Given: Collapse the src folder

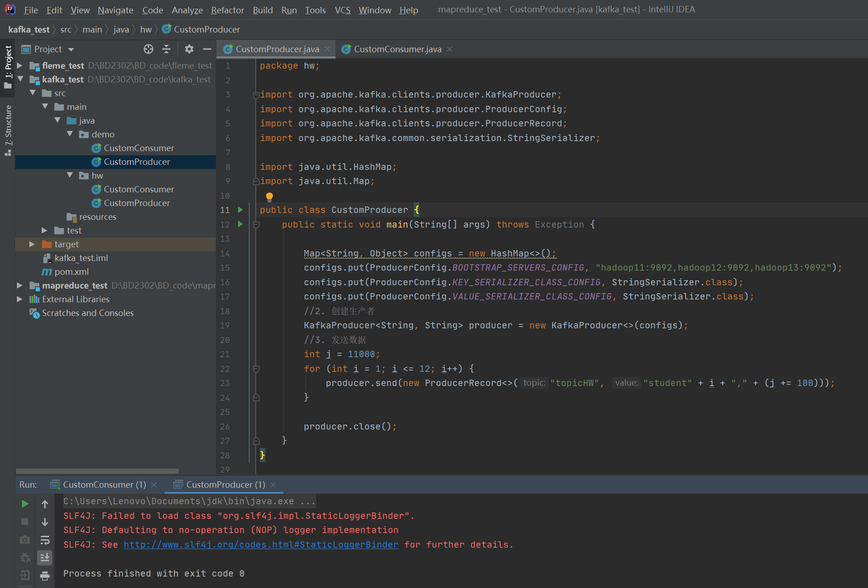Looking at the screenshot, I should (33, 93).
